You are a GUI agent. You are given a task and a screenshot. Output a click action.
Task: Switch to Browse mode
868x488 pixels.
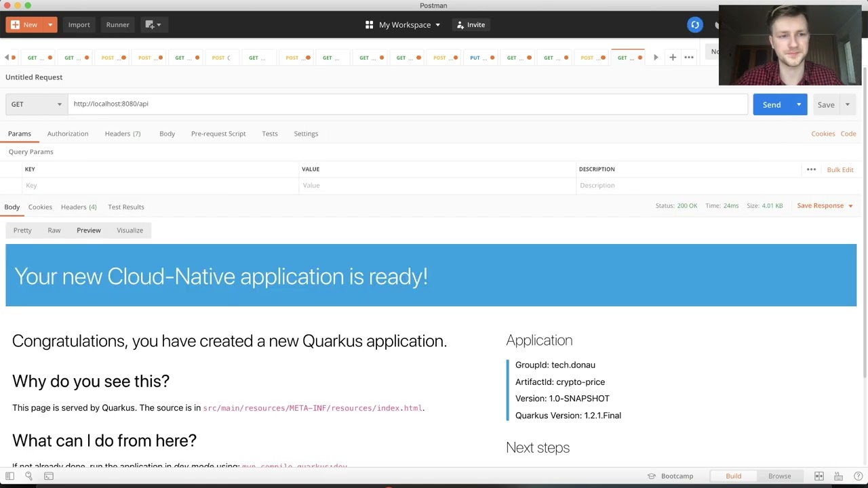pyautogui.click(x=780, y=476)
